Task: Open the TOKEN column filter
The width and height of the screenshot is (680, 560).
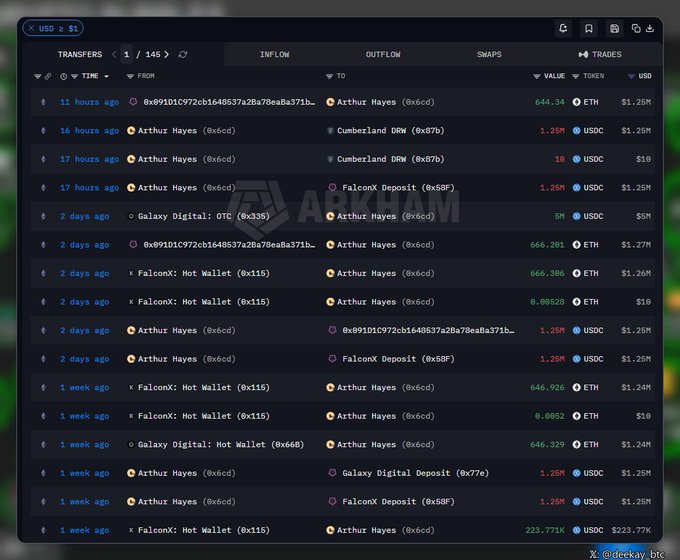Action: [x=575, y=76]
